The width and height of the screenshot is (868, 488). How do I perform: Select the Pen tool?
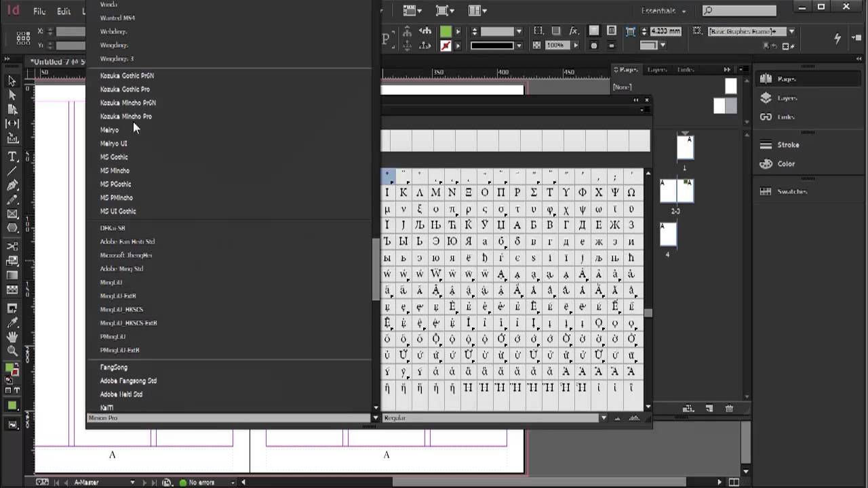12,185
